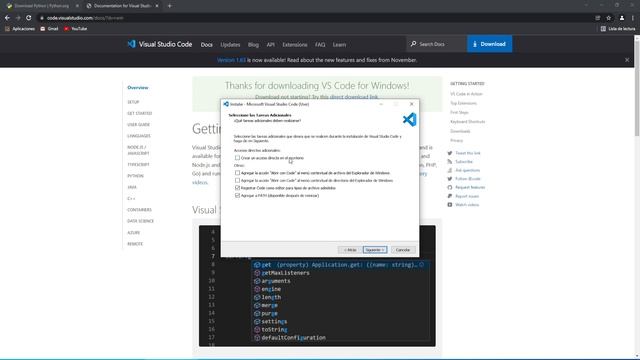640x360 pixels.
Task: Expand the PYTHON docs section
Action: click(x=135, y=176)
